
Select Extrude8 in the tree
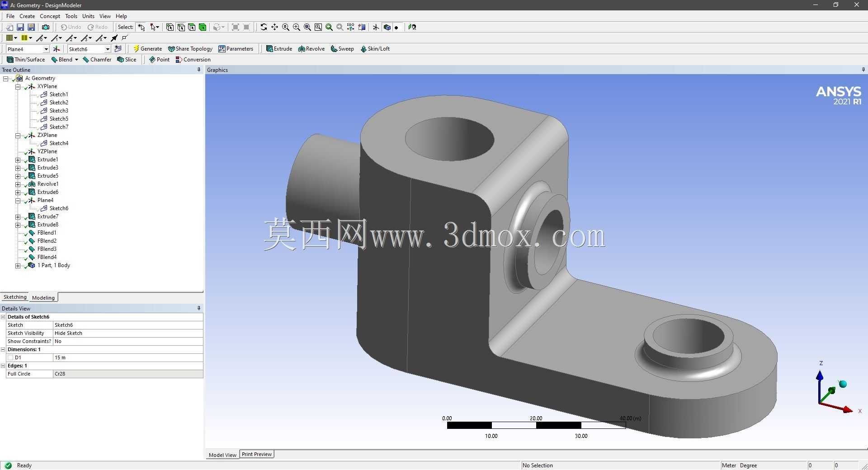point(47,225)
